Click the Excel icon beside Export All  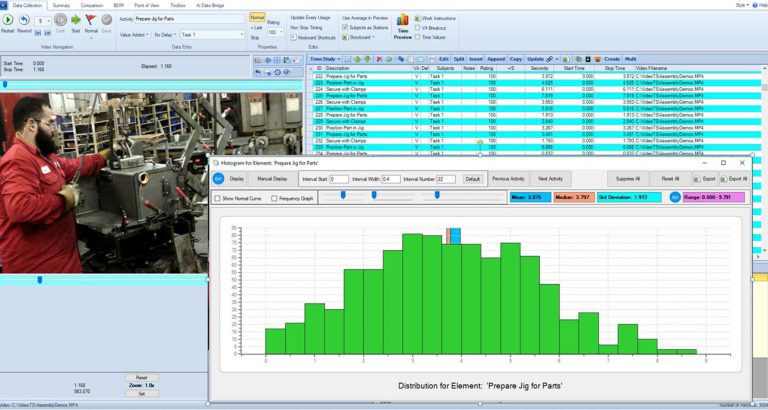723,179
